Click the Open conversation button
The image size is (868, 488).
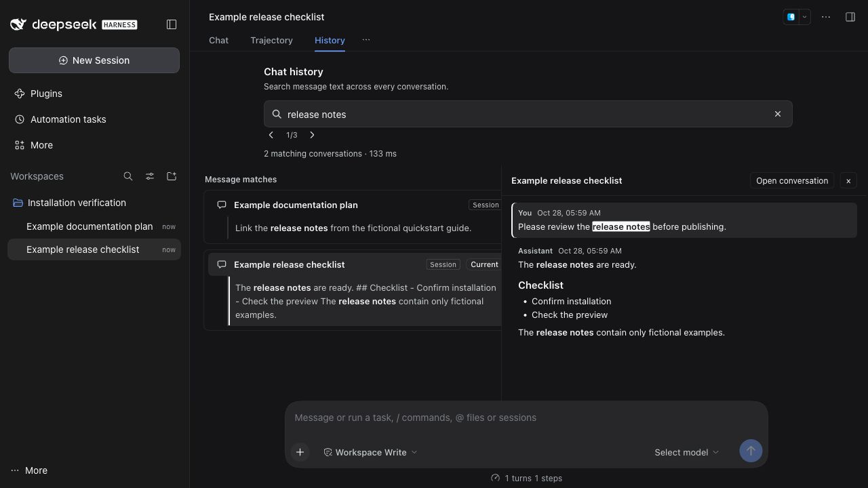792,181
